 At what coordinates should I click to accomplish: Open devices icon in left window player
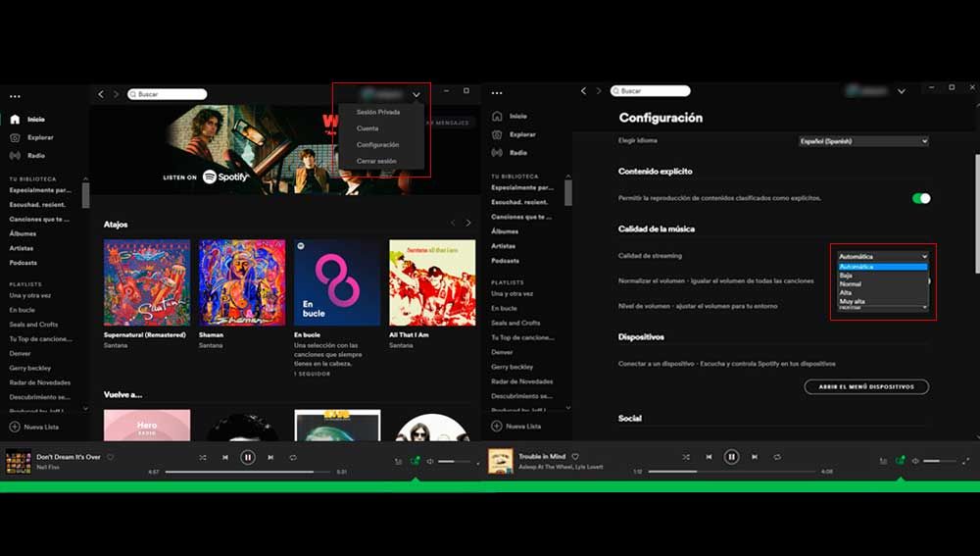(415, 461)
